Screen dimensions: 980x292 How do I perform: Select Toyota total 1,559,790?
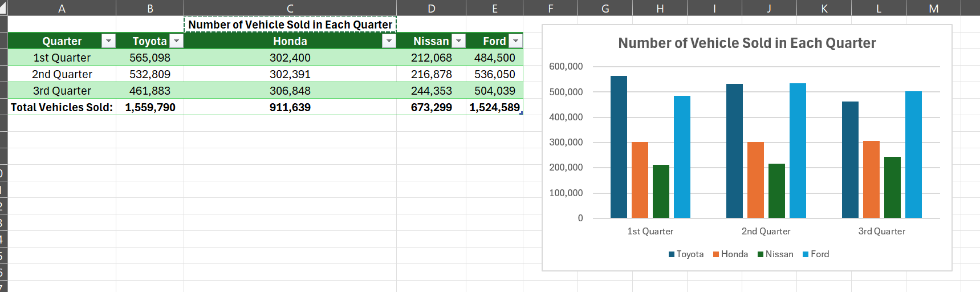click(x=150, y=107)
